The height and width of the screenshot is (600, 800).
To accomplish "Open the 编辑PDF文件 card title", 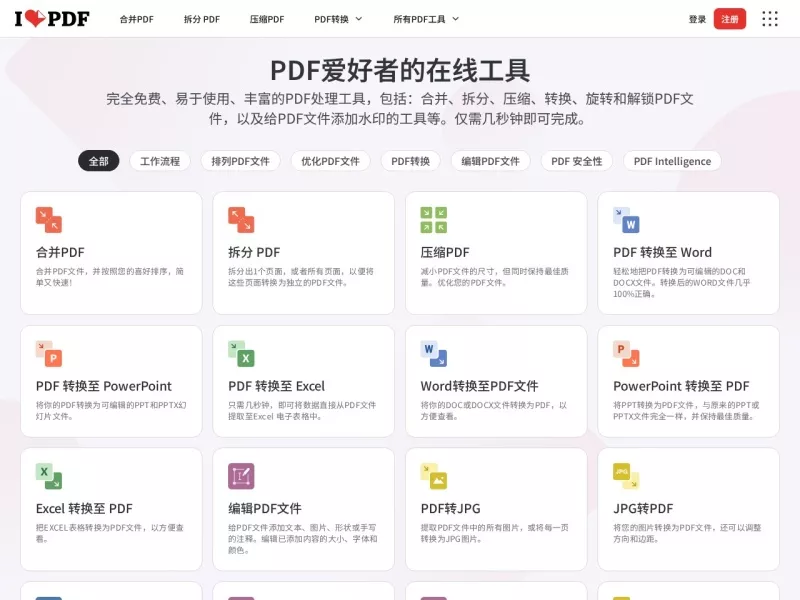I will pos(265,509).
